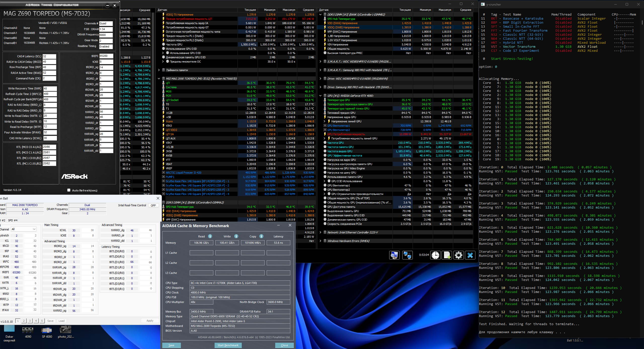Expand Windows Hardware Errors (WHEA) node
Viewport: 644px width, 349px height.
click(x=320, y=241)
